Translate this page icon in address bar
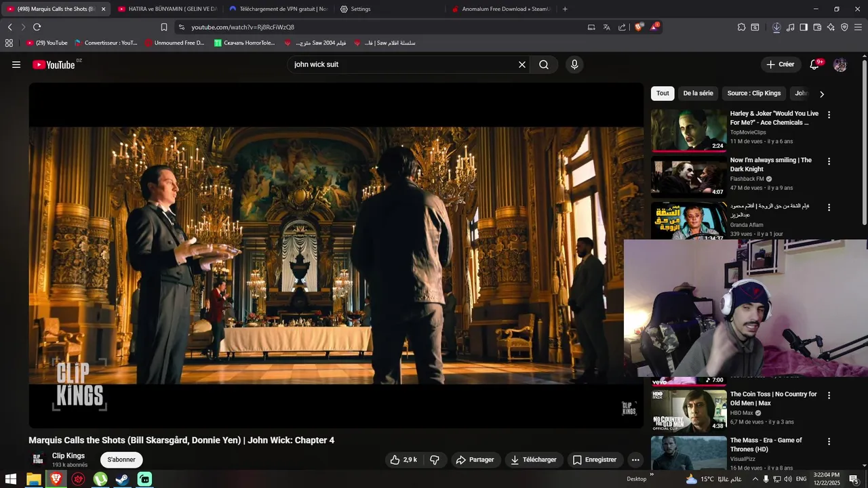This screenshot has height=488, width=868. 606,27
